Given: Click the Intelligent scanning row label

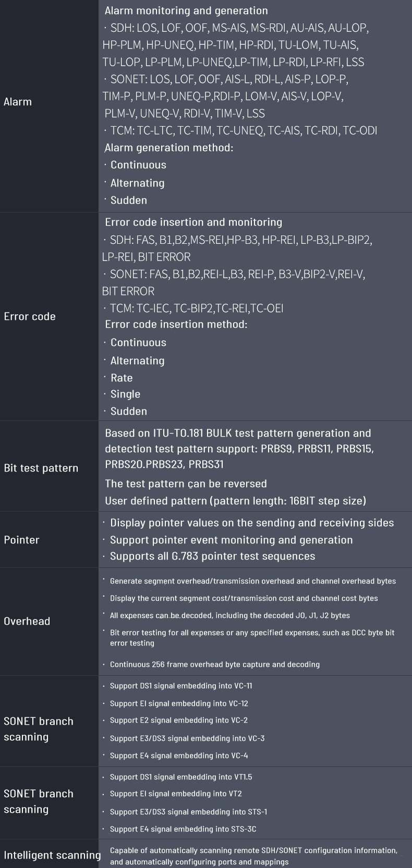Looking at the screenshot, I should tap(52, 855).
